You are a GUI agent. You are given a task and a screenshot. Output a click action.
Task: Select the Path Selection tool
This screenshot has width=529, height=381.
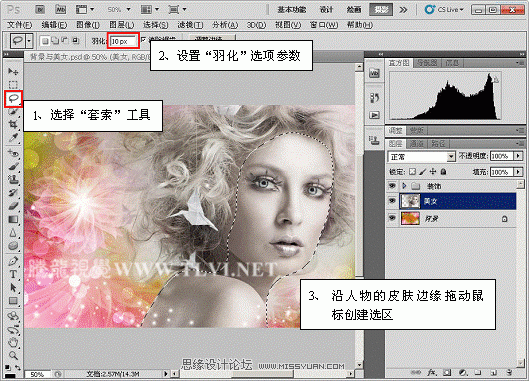click(13, 288)
